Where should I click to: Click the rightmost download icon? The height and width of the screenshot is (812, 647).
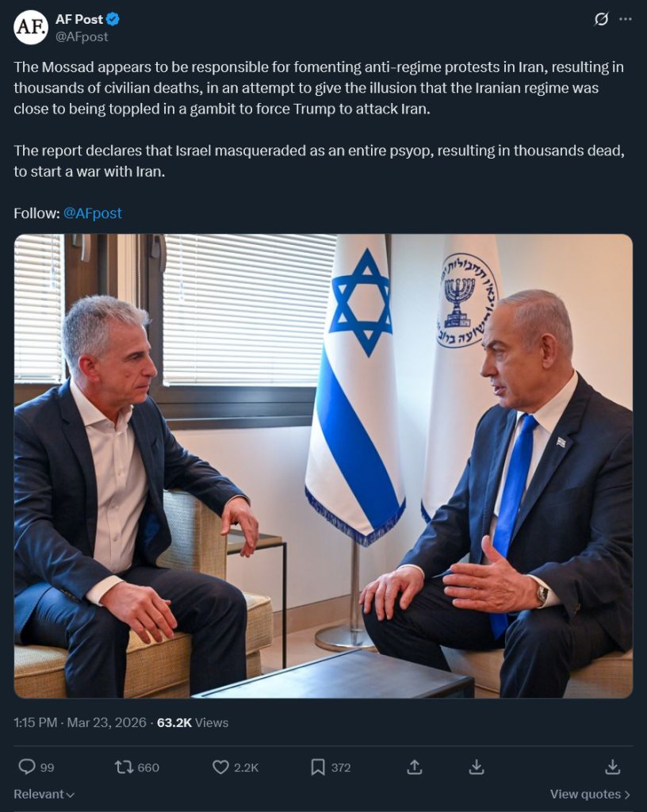tap(612, 767)
